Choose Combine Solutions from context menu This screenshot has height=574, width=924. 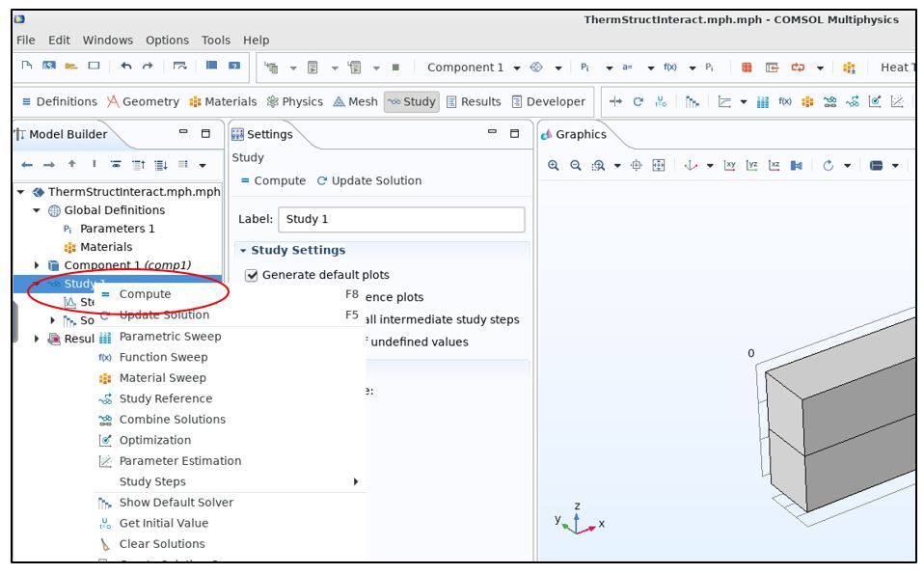coord(230,419)
